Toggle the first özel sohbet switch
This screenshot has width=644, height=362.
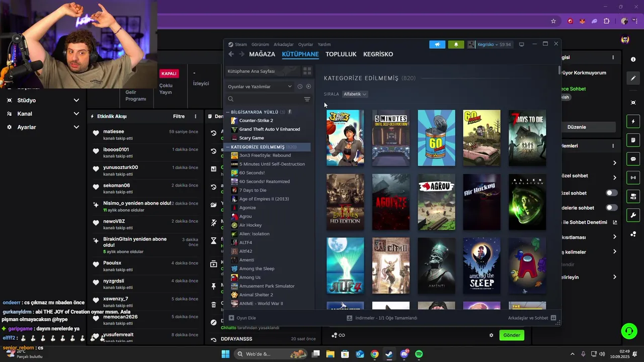click(x=611, y=193)
